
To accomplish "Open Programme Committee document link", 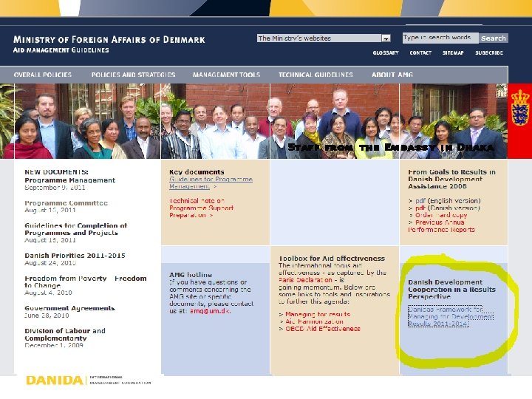I will pyautogui.click(x=66, y=203).
